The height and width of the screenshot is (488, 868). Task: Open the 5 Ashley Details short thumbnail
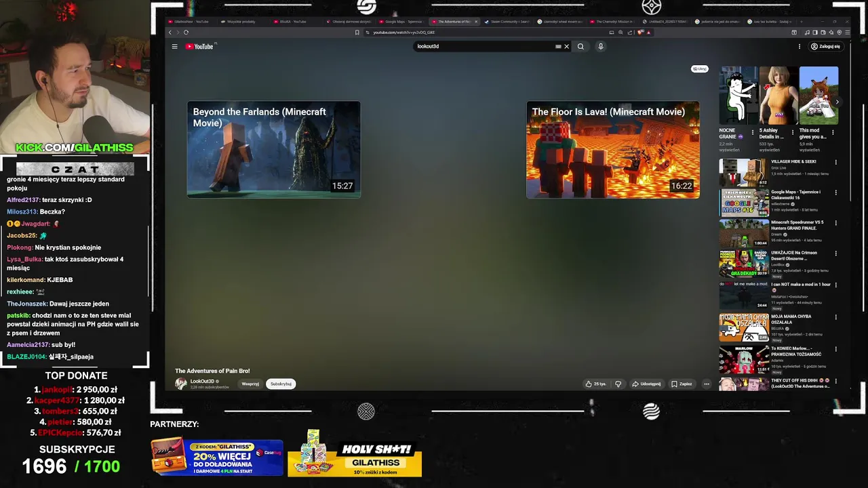[778, 96]
